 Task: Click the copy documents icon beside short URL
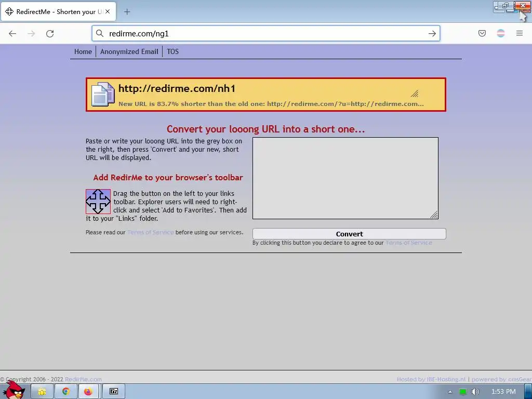103,95
